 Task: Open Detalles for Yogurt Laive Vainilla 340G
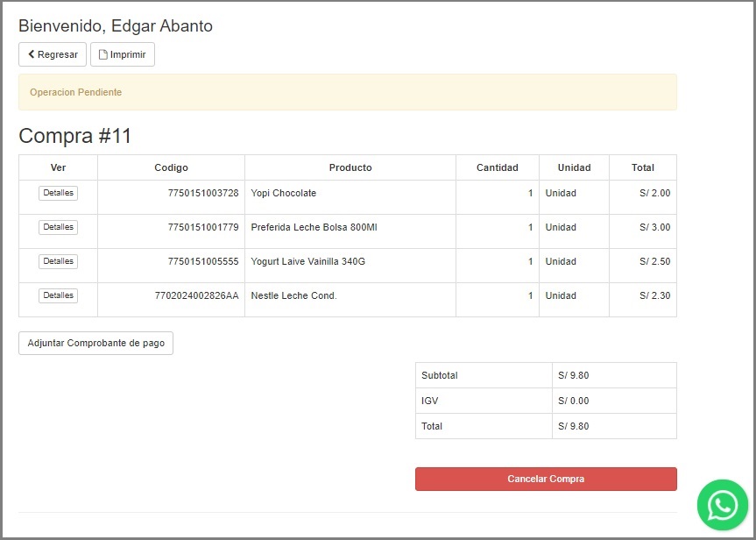59,261
